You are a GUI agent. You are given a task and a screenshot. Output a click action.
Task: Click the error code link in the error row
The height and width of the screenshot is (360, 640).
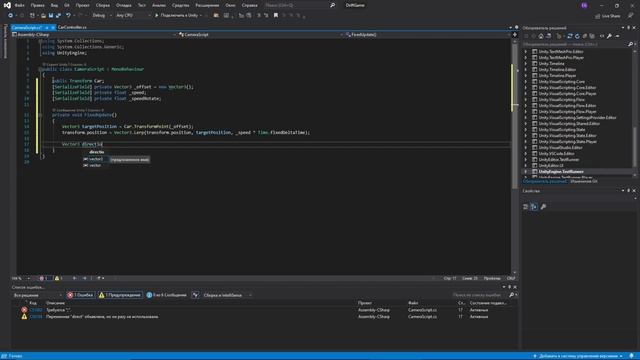[x=36, y=310]
